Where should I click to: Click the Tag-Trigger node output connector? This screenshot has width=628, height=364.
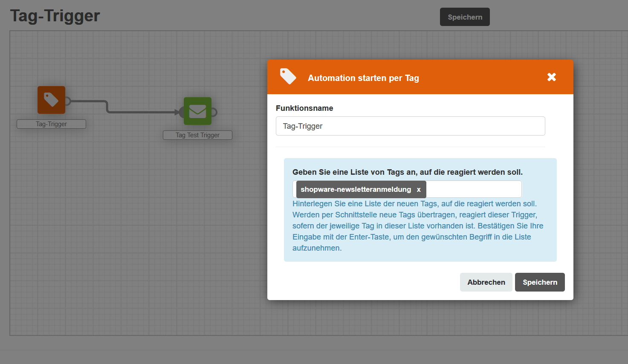(68, 101)
